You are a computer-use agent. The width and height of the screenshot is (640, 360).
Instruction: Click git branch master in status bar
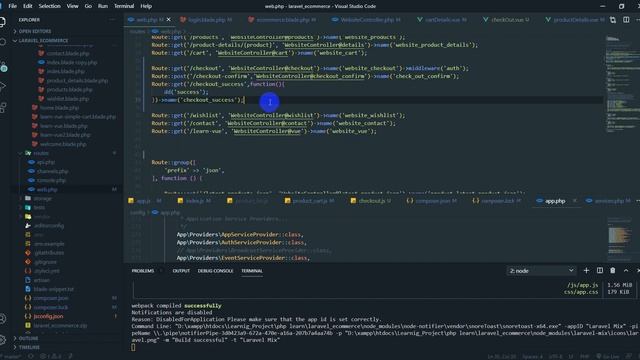pos(11,356)
